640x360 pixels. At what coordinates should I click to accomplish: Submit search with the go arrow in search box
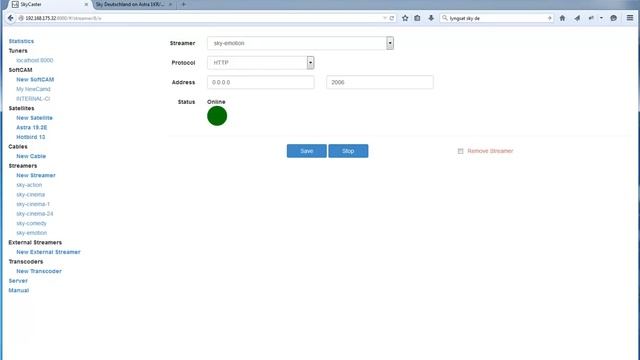(x=549, y=18)
